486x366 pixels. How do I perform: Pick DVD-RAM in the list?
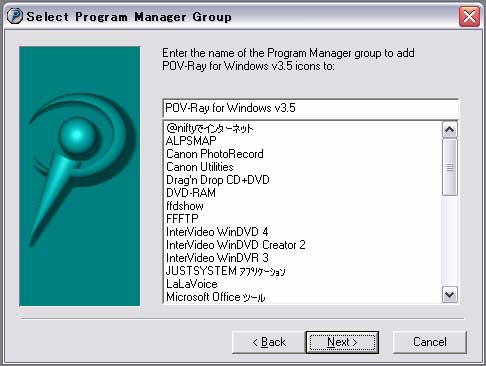[x=191, y=193]
